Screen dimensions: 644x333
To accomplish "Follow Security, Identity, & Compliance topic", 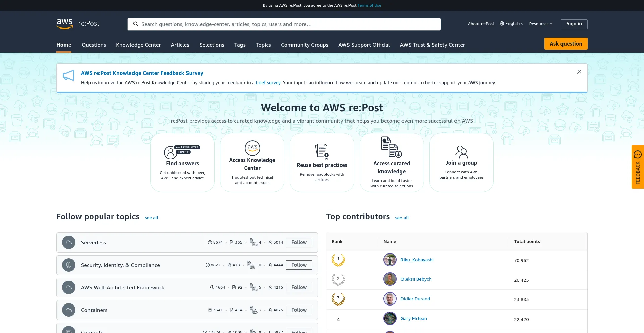I will point(299,265).
